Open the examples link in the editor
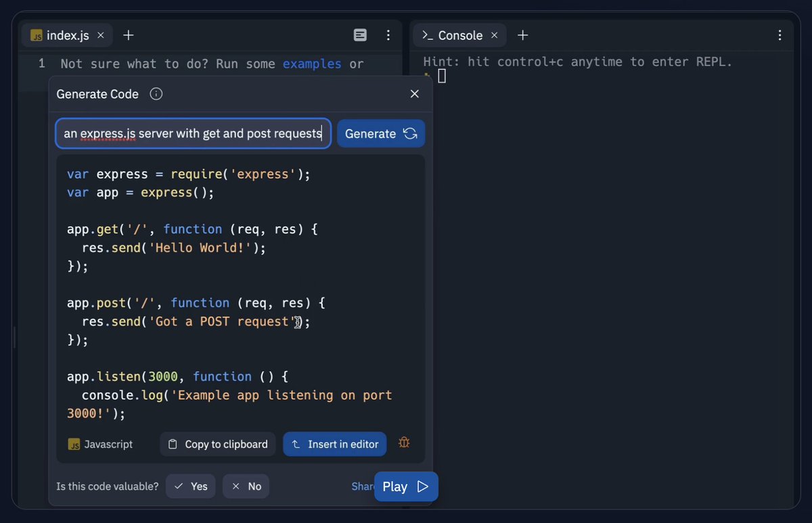 pyautogui.click(x=312, y=64)
